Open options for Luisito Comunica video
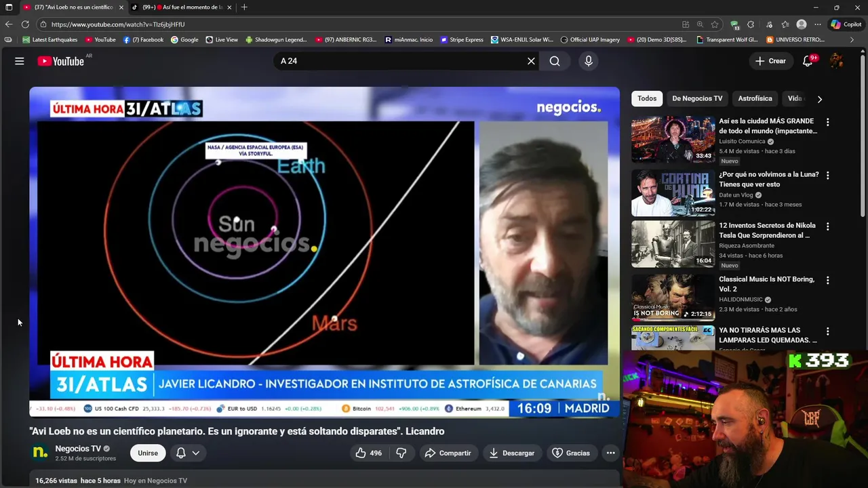This screenshot has width=868, height=488. point(827,122)
